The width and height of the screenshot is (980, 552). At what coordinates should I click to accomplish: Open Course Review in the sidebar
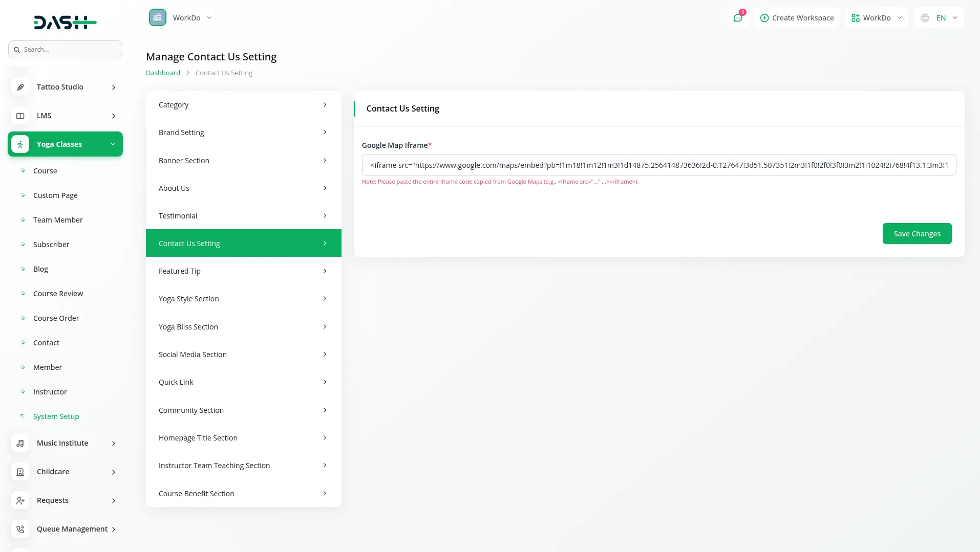point(58,294)
